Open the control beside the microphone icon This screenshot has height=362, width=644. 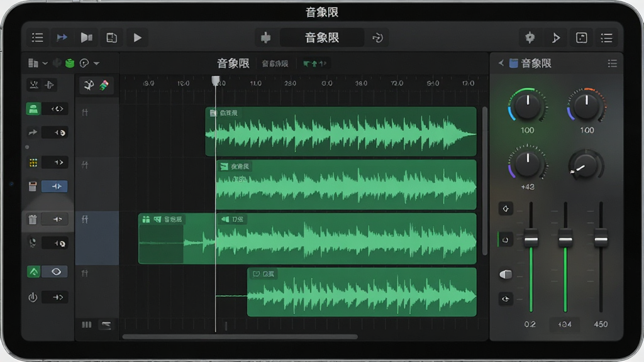55,243
